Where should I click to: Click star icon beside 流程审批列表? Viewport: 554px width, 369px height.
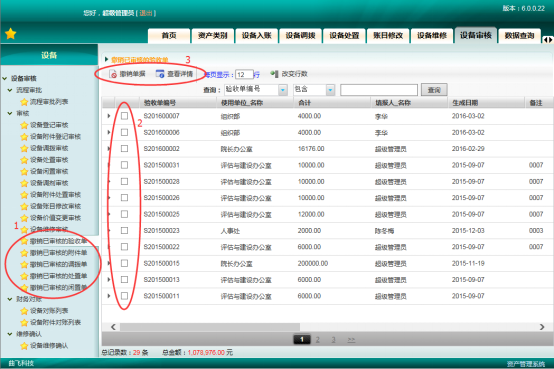24,102
